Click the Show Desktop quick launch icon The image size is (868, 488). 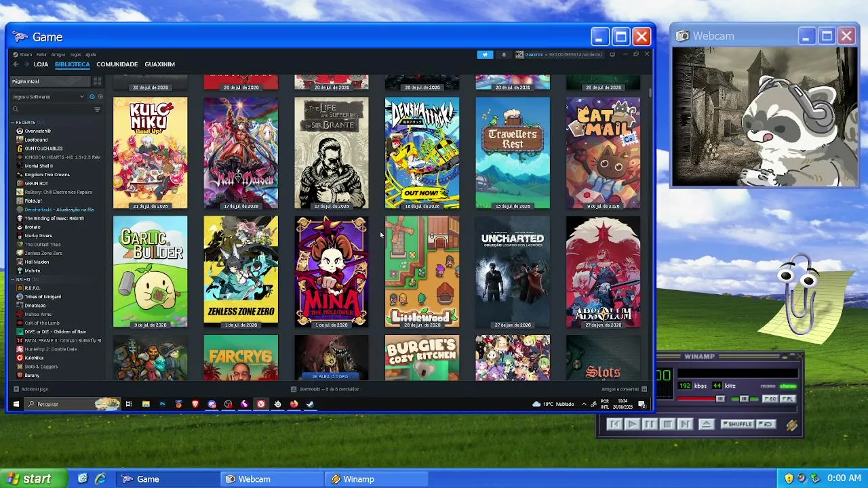point(83,479)
